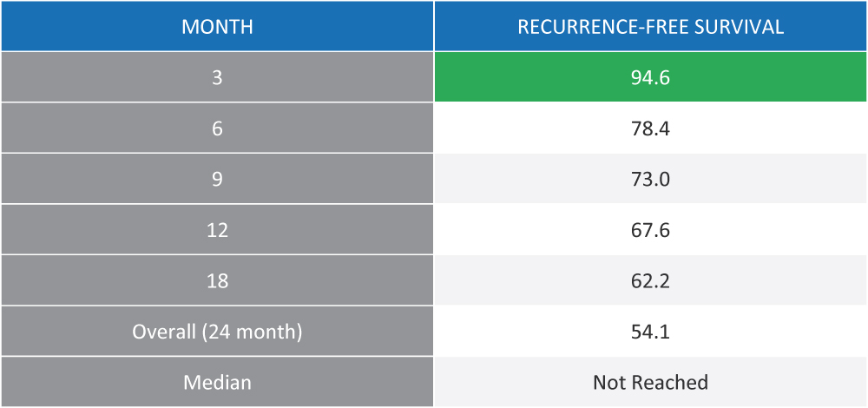Viewport: 868px width, 408px height.
Task: Click the MONTH column header
Action: tap(217, 27)
